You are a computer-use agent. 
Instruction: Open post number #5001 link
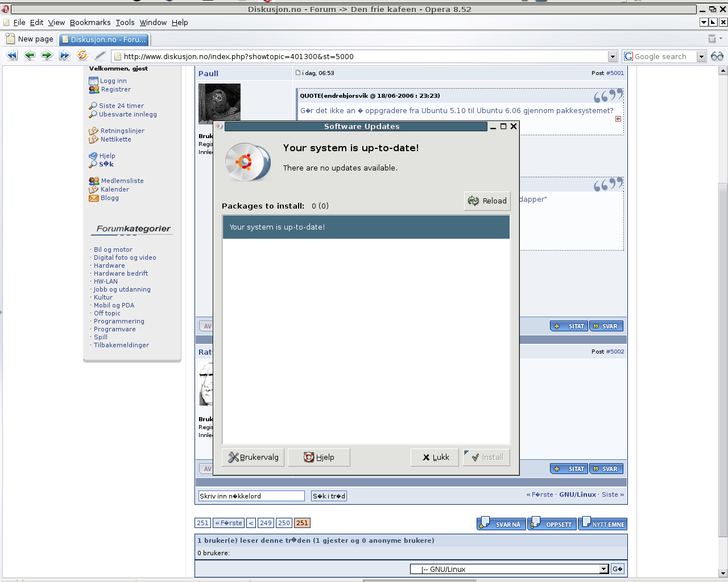615,73
